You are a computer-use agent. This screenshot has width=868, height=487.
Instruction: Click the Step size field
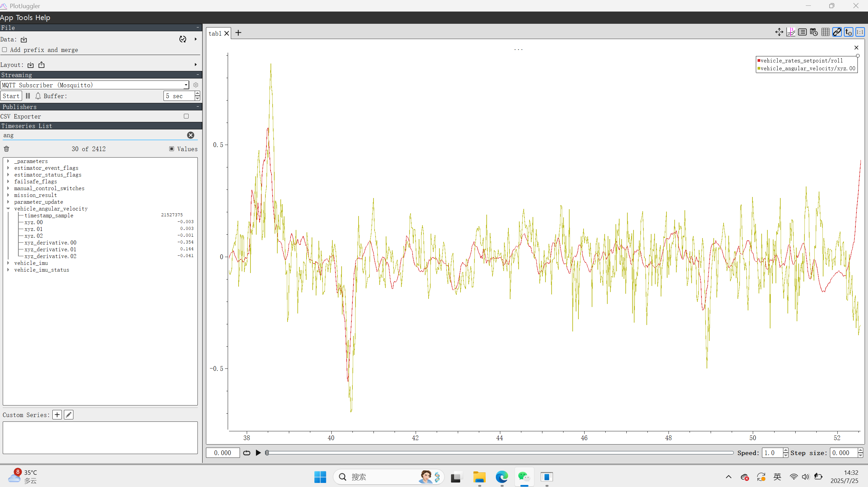[844, 453]
